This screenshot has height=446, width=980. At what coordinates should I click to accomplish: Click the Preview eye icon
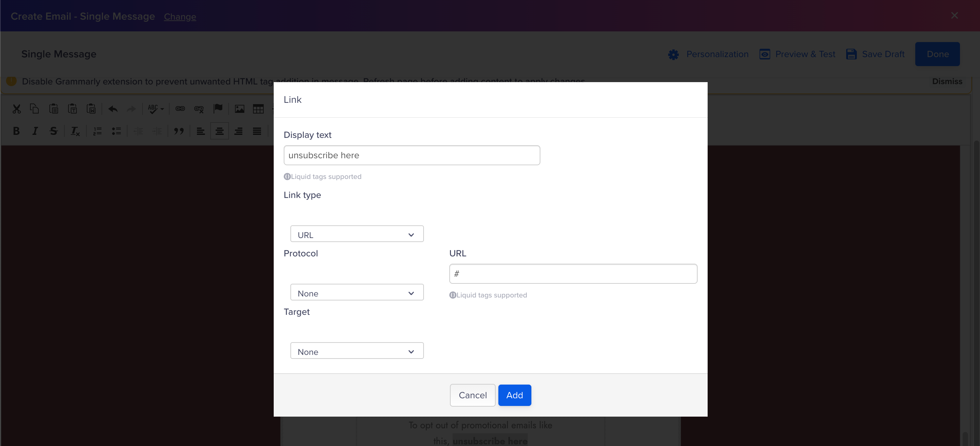(x=765, y=54)
